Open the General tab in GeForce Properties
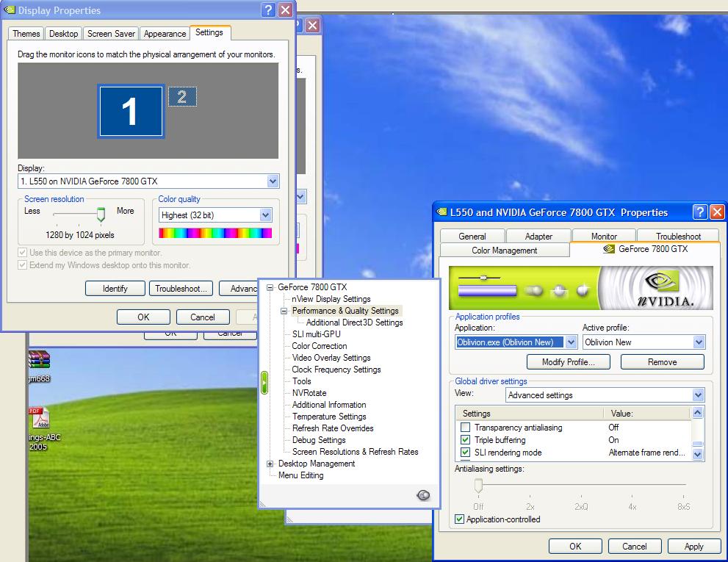This screenshot has width=728, height=562. click(472, 236)
